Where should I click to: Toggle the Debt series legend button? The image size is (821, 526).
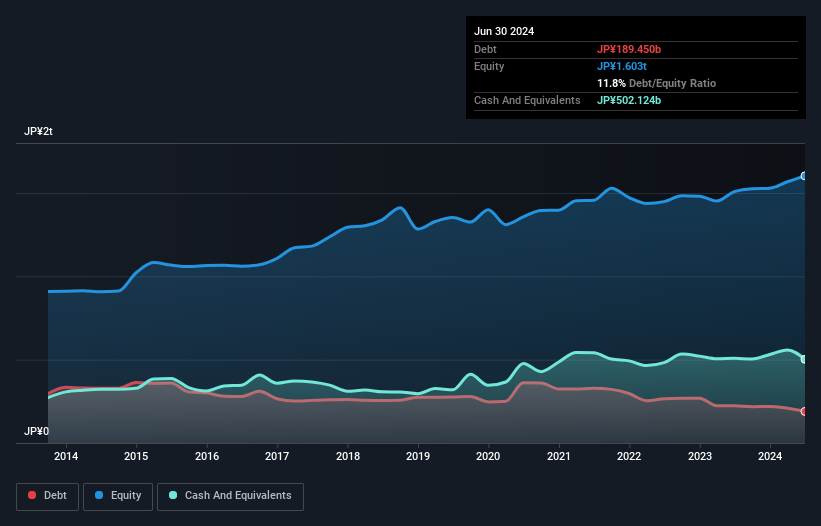coord(47,496)
